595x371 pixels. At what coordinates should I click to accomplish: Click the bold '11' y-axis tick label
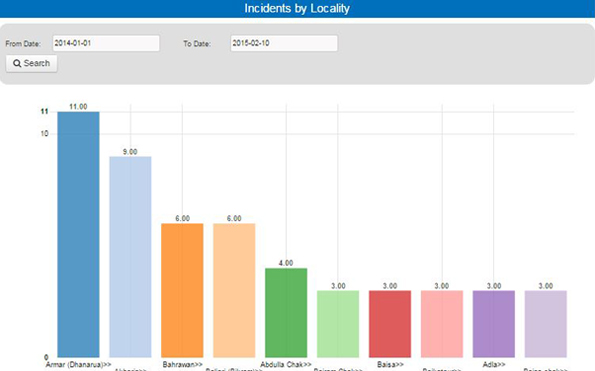44,112
